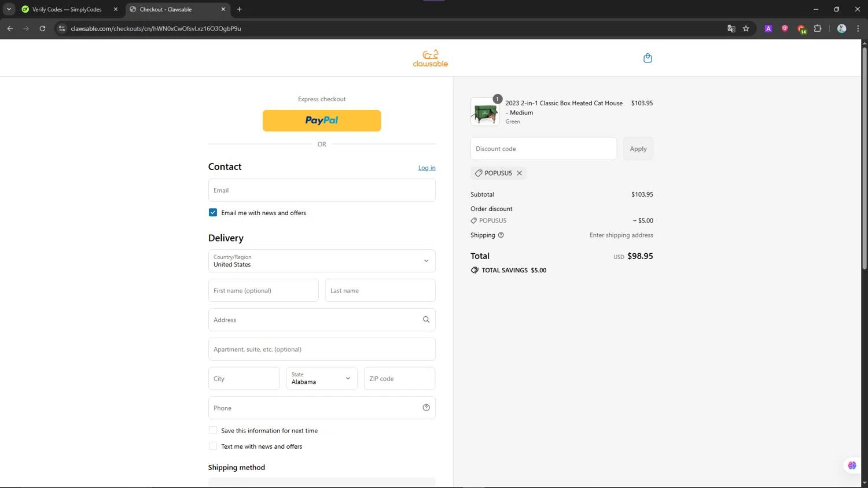
Task: Uncheck Email me with news and offers
Action: [213, 213]
